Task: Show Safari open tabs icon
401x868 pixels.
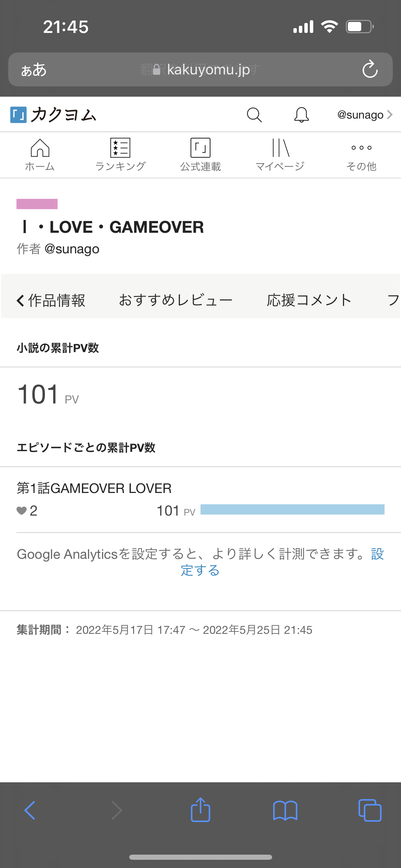Action: (x=369, y=810)
